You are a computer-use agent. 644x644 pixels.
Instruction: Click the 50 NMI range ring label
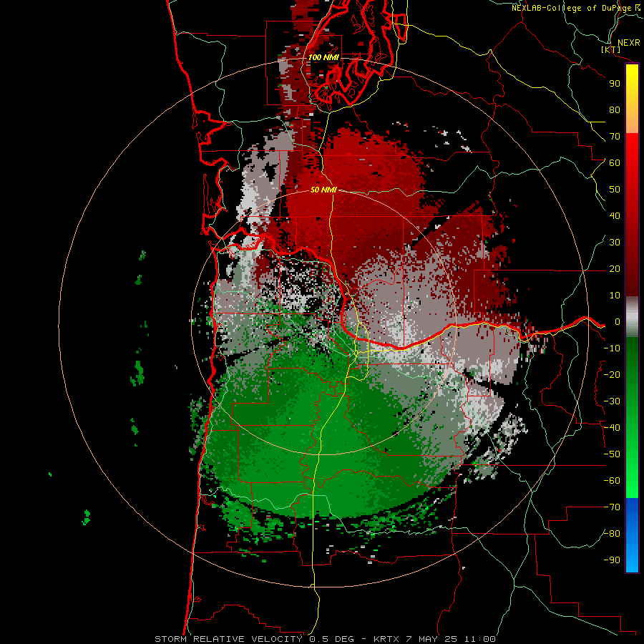(x=323, y=190)
